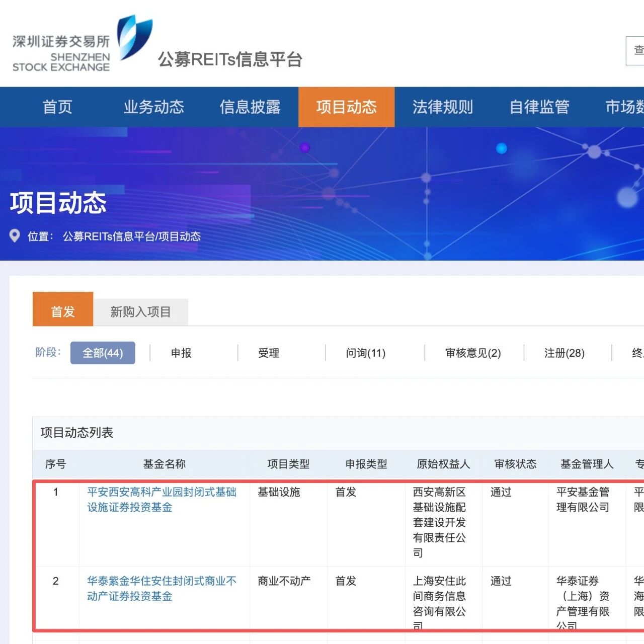The width and height of the screenshot is (644, 644).
Task: Click the 上海安住此间商务信息咨询 owner cell
Action: click(x=439, y=603)
